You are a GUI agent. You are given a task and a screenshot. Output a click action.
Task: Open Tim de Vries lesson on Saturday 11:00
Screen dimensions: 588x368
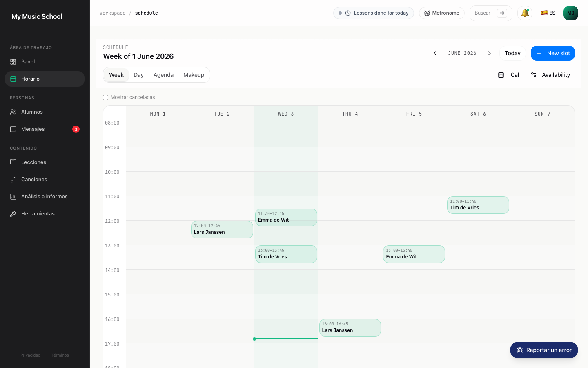(478, 205)
